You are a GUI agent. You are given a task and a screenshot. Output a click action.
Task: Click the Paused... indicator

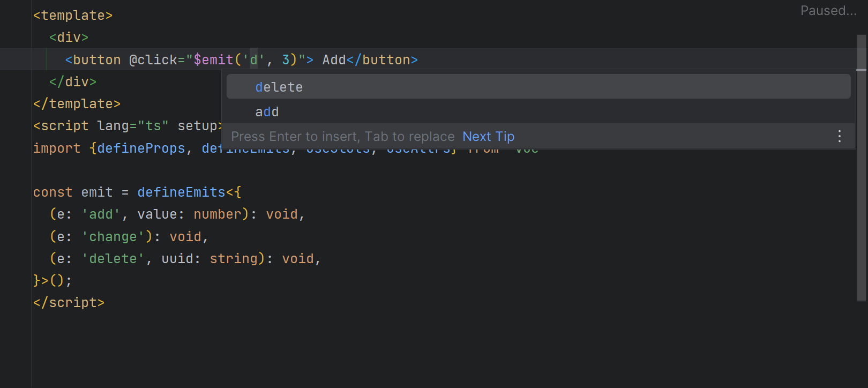point(828,11)
